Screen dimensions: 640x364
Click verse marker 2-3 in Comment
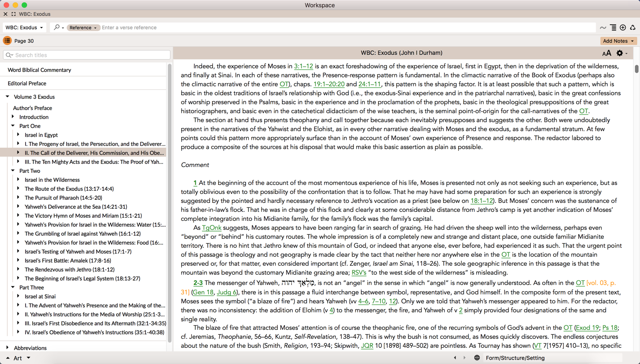coord(198,283)
